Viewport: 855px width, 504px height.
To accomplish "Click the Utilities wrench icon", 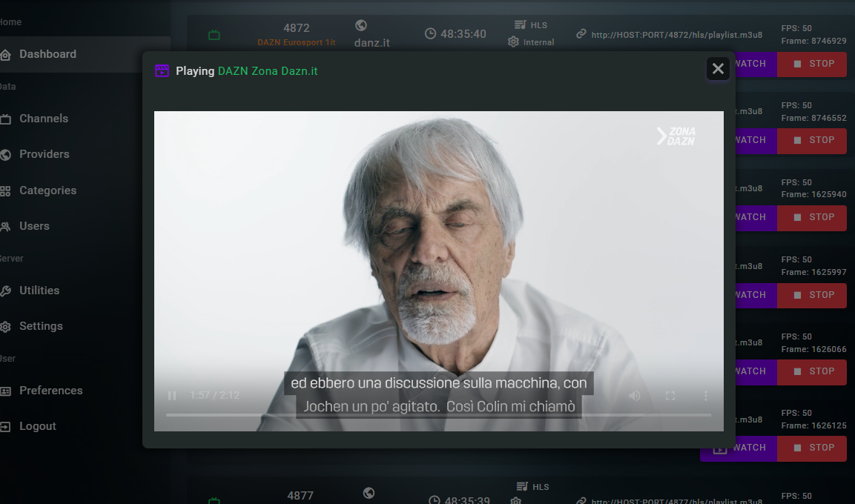I will point(5,291).
